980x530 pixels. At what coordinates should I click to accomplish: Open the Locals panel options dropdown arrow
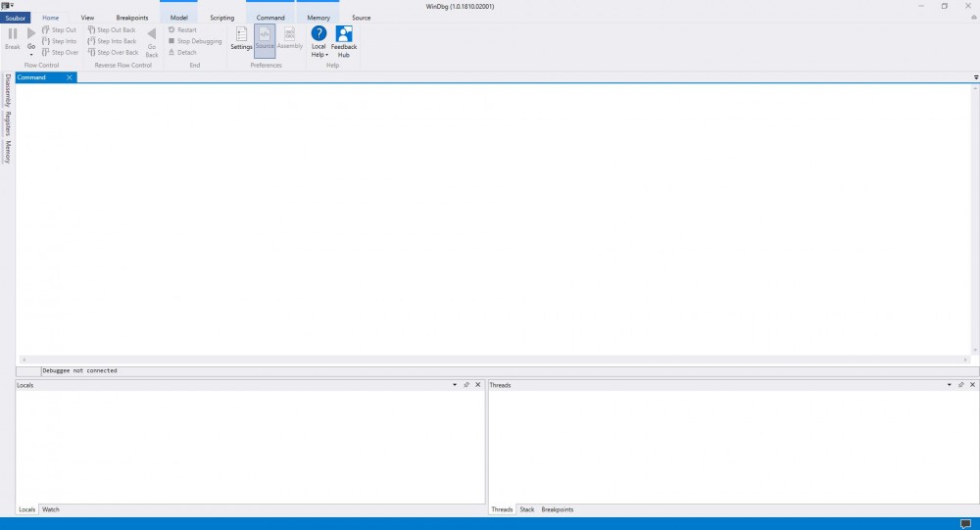point(454,385)
